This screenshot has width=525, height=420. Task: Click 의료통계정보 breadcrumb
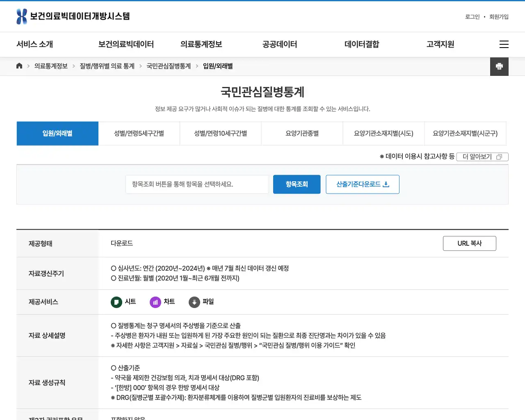(51, 66)
